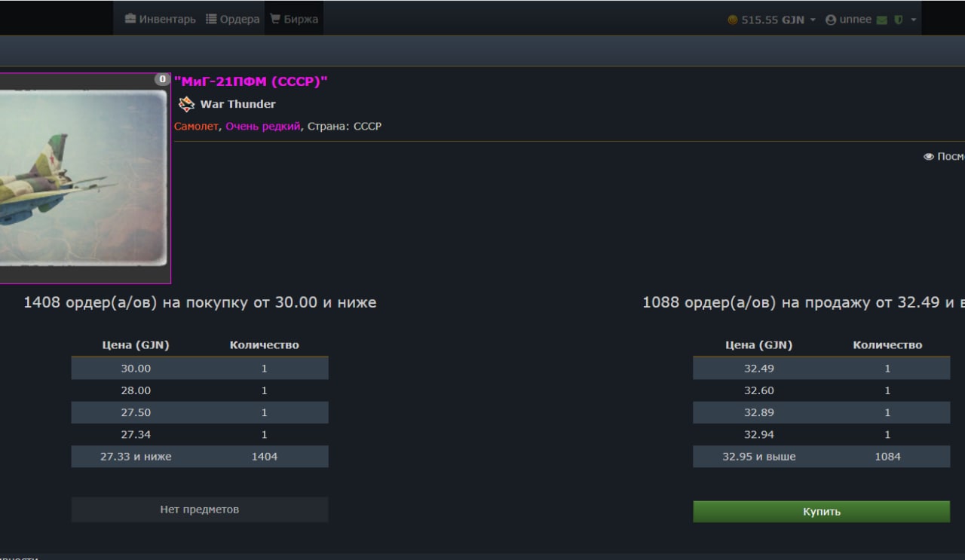Viewport: 965px width, 560px height.
Task: Click the green shield security icon
Action: click(898, 20)
